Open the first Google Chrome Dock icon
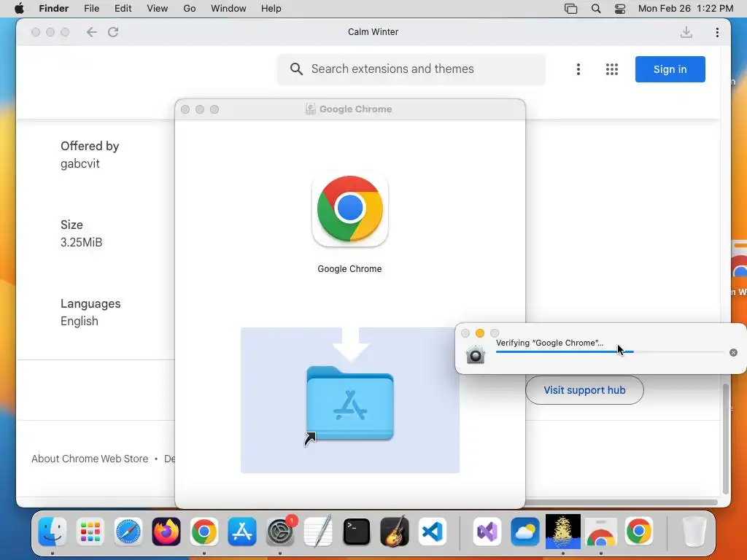 204,531
